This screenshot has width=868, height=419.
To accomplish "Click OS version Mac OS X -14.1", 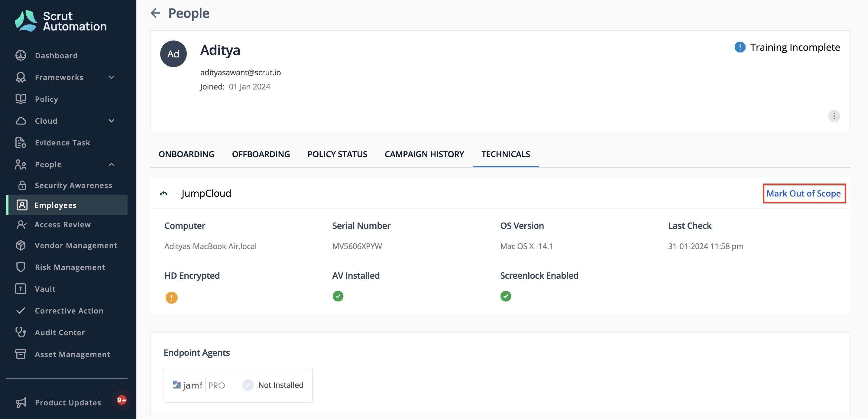I will 526,246.
